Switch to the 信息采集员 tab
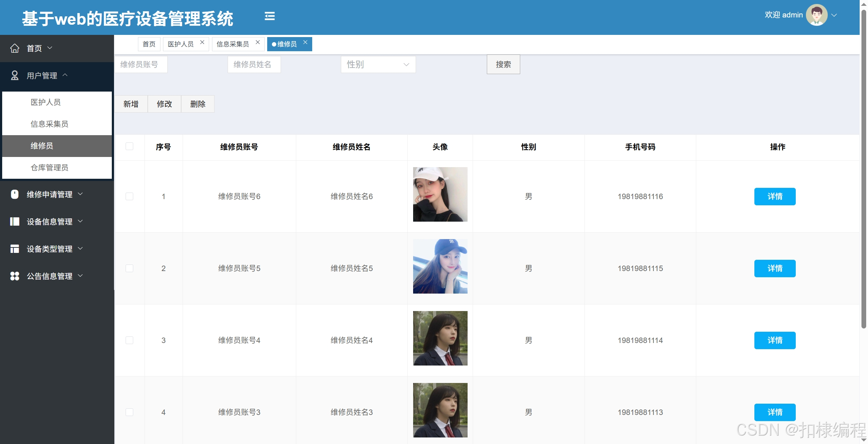Image resolution: width=868 pixels, height=444 pixels. (233, 44)
